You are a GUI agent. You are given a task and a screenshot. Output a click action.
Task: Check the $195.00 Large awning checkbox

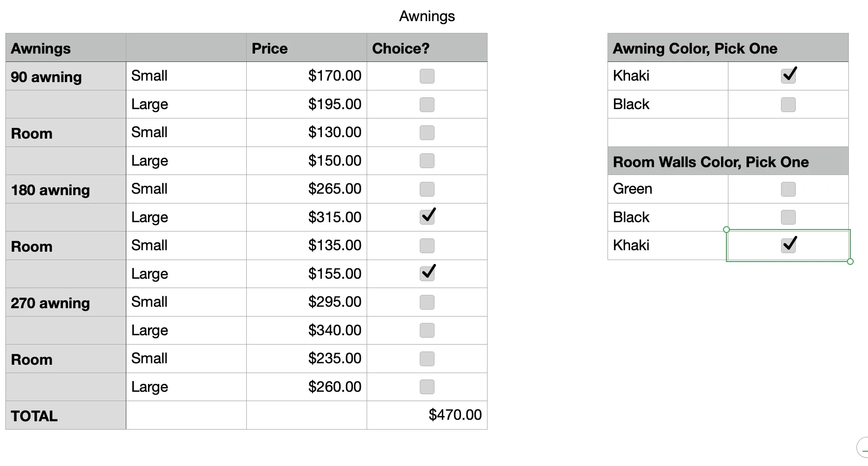[427, 105]
